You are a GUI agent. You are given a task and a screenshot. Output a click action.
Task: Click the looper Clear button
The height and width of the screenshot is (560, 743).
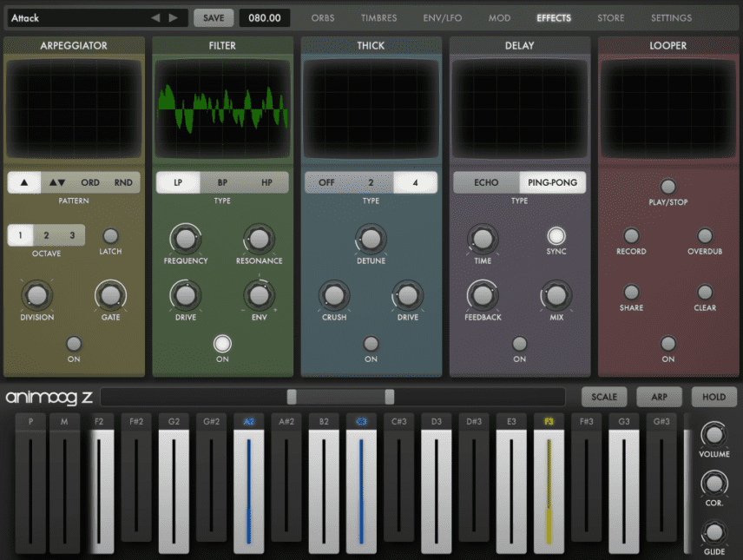705,292
